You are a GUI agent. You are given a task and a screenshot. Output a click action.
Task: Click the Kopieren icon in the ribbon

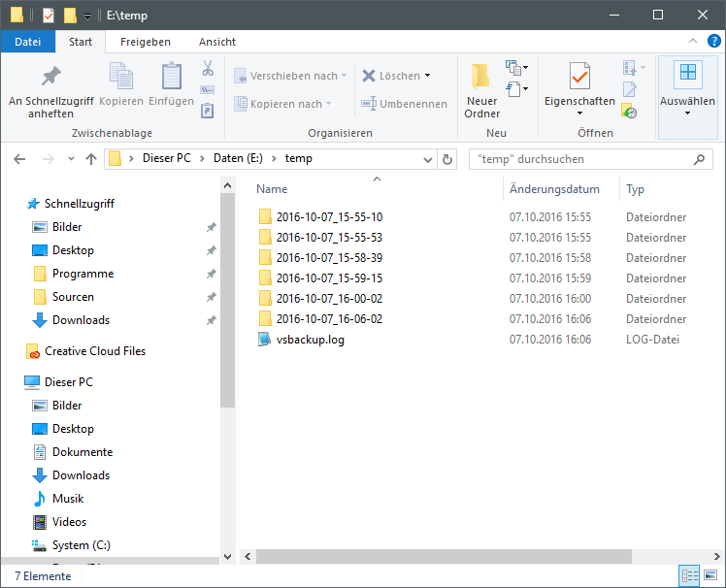click(x=121, y=77)
